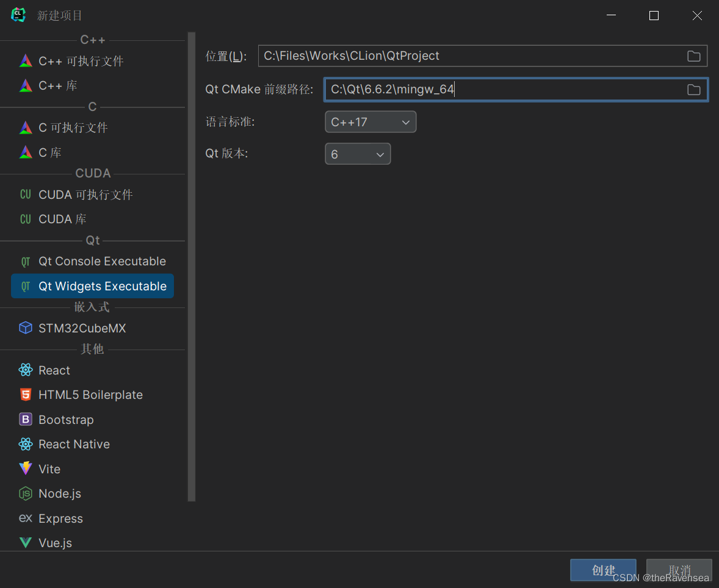Edit the 位置 location path field
719x588 pixels.
[x=482, y=56]
